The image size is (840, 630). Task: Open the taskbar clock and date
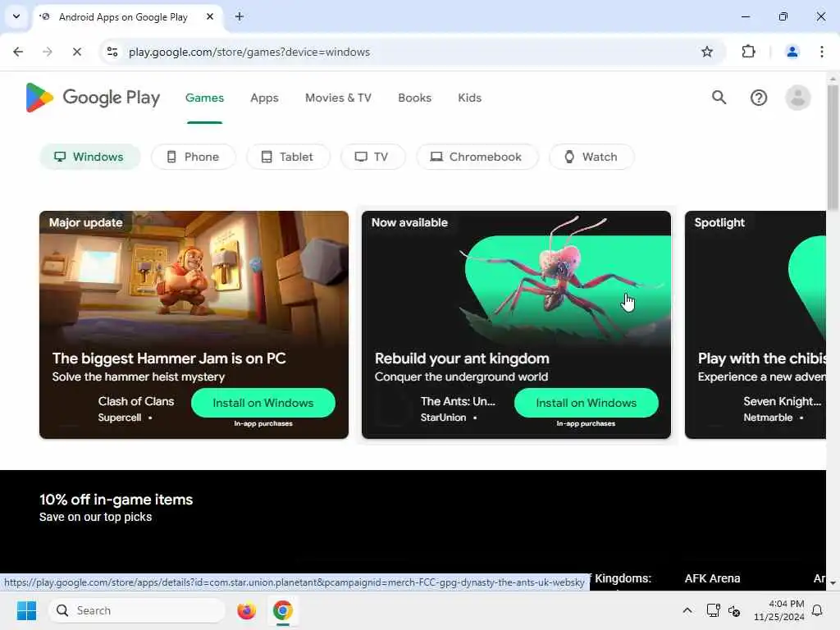point(779,610)
